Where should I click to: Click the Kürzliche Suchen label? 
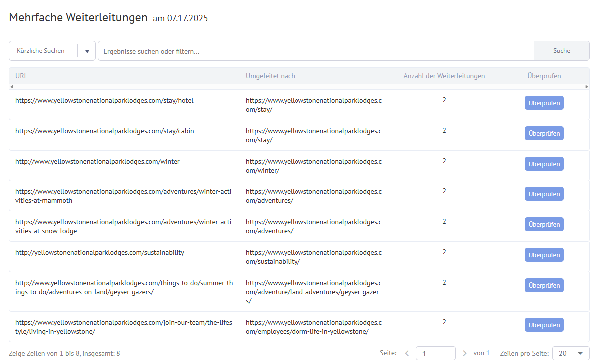[40, 51]
